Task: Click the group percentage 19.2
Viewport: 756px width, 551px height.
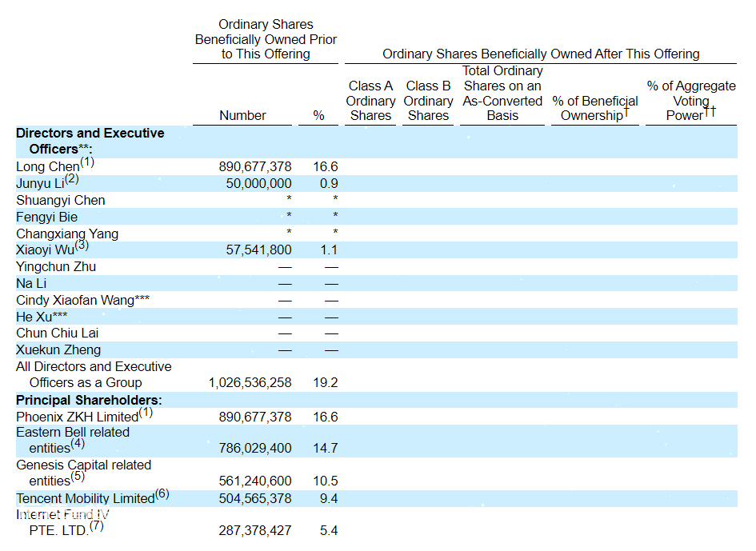Action: point(326,383)
